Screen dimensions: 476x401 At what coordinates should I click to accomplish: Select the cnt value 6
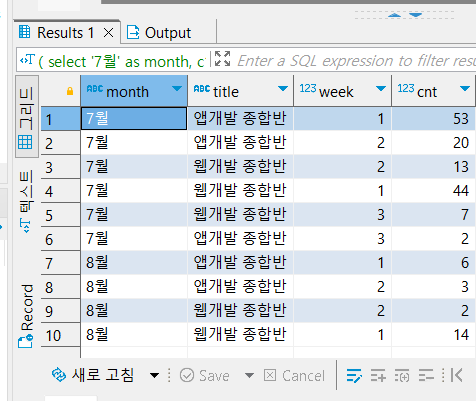pyautogui.click(x=433, y=262)
